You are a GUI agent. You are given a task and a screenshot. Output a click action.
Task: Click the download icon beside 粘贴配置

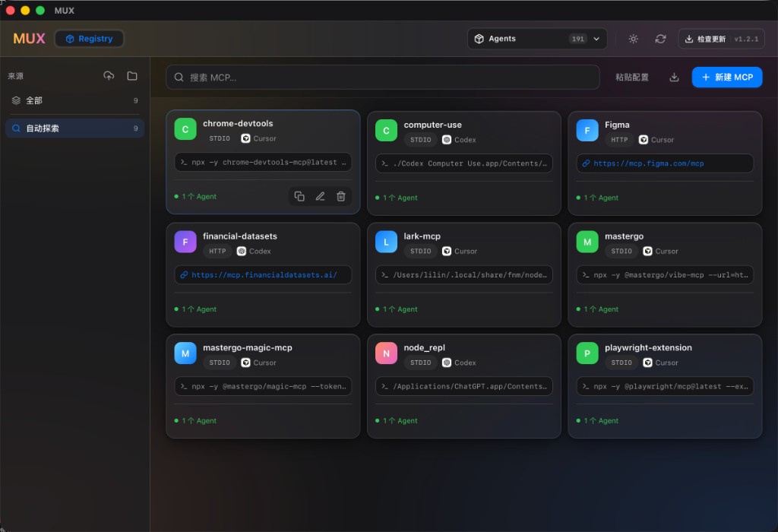674,78
